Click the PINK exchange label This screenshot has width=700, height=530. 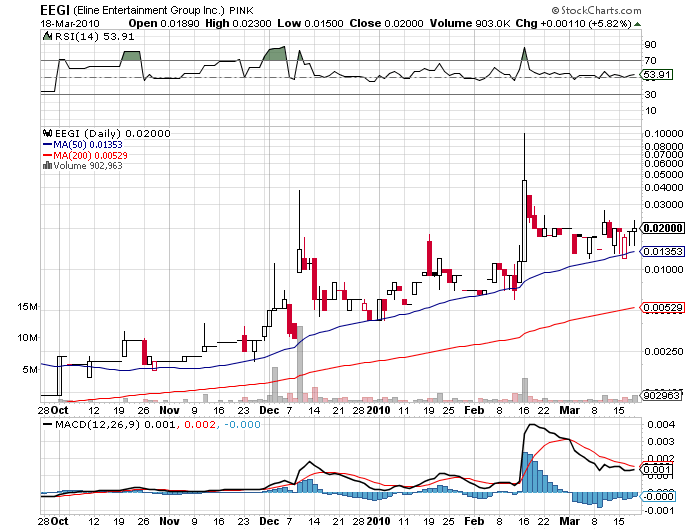point(242,11)
